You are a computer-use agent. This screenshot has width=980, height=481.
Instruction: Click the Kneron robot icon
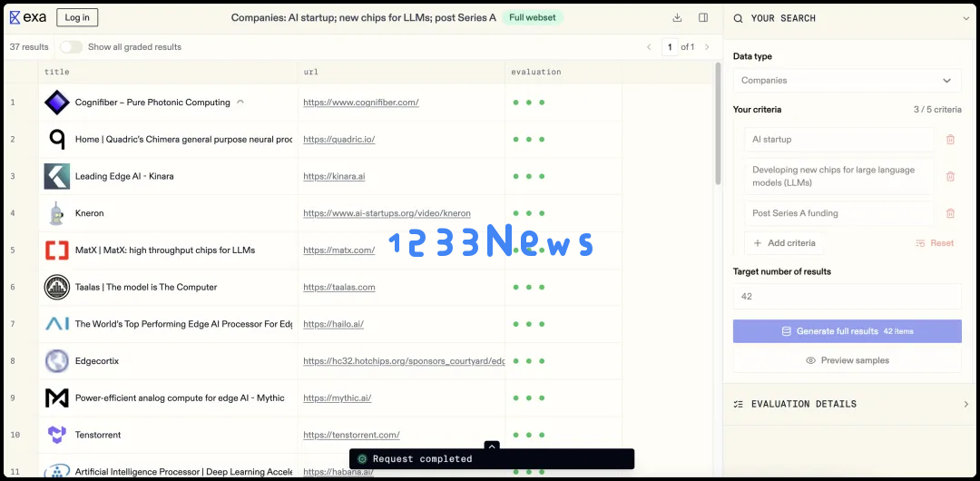click(57, 213)
